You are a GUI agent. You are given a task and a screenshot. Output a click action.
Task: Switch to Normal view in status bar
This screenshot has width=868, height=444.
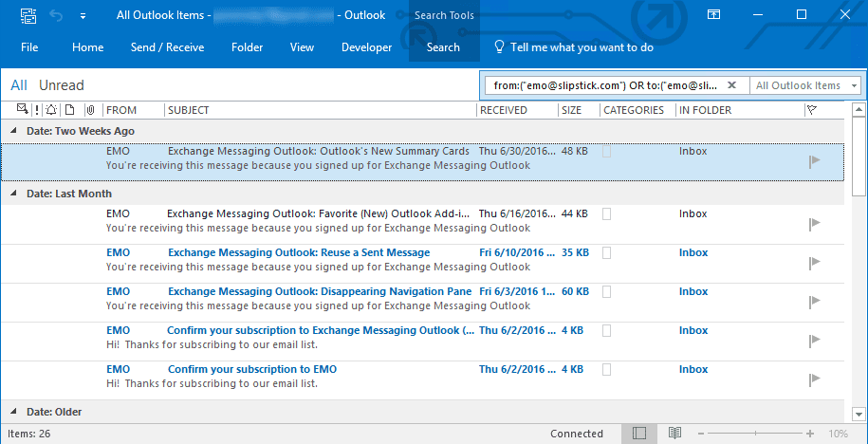click(638, 433)
